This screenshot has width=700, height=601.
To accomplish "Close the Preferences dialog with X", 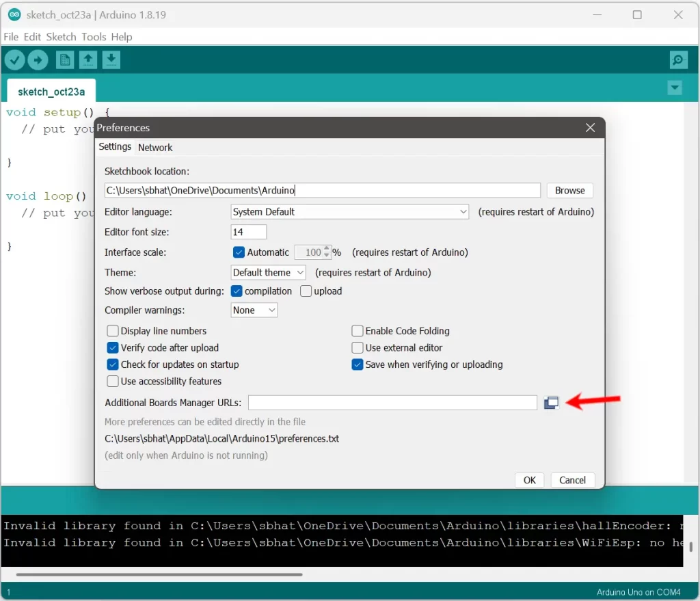I will (591, 128).
